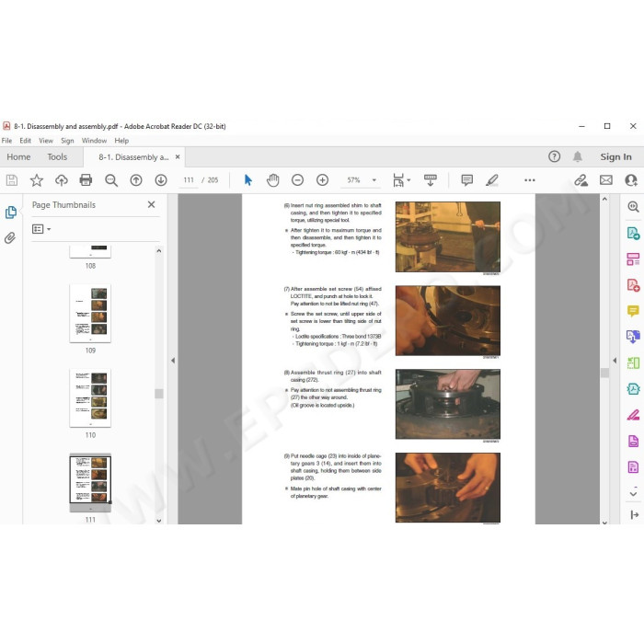Image resolution: width=644 pixels, height=644 pixels.
Task: Open notifications bell
Action: [x=578, y=156]
